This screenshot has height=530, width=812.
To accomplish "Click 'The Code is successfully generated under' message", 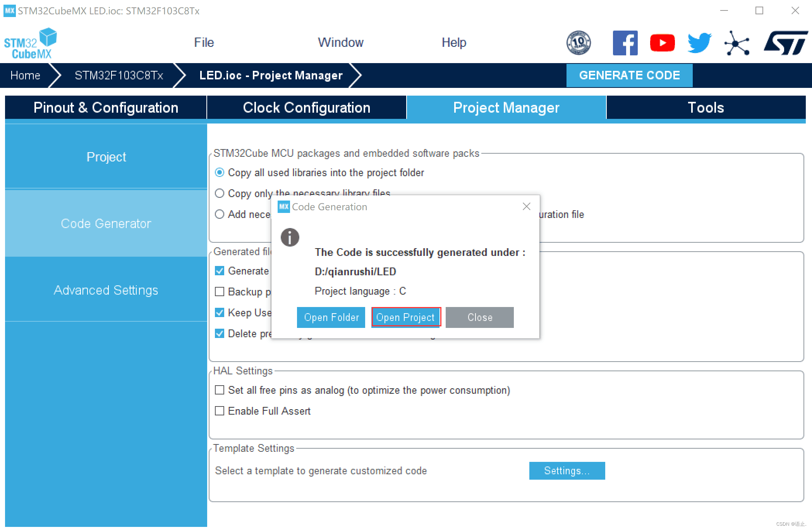I will point(420,252).
